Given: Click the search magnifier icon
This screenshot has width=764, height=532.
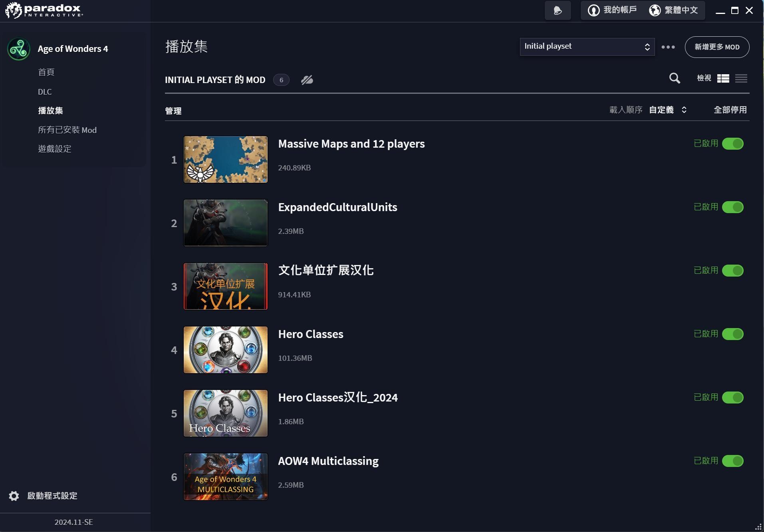Looking at the screenshot, I should coord(675,78).
